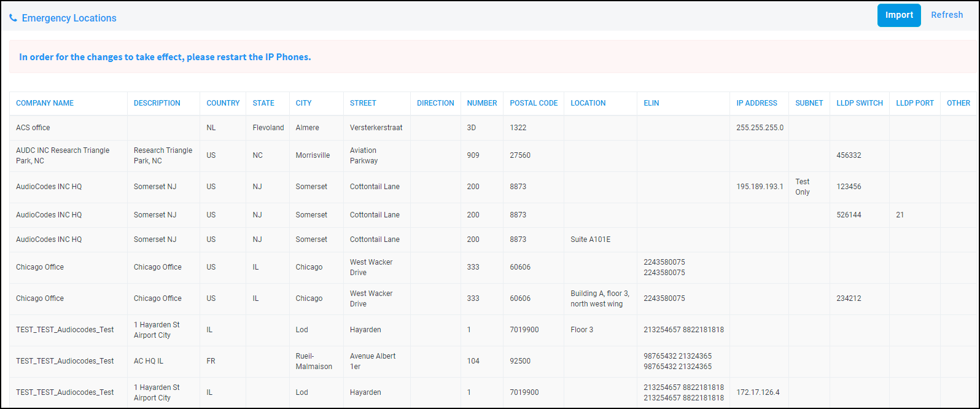Click the NUMBER column header
This screenshot has height=409, width=980.
click(x=482, y=103)
